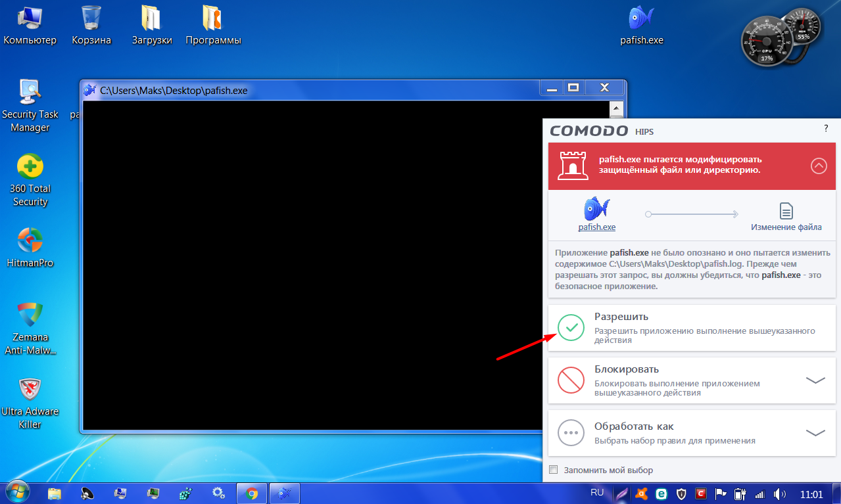The image size is (841, 504).
Task: Click the purple feather tray icon
Action: tap(621, 493)
